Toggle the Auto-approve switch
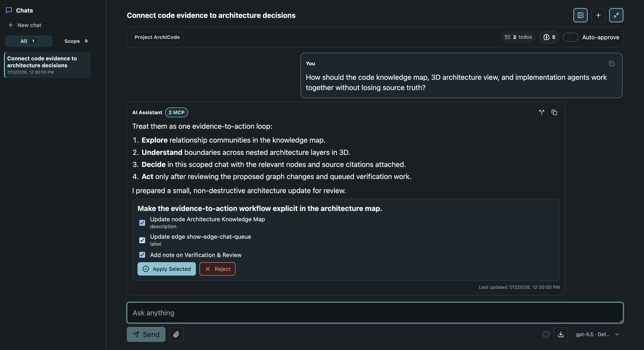Viewport: 644px width, 350px height. tap(570, 37)
